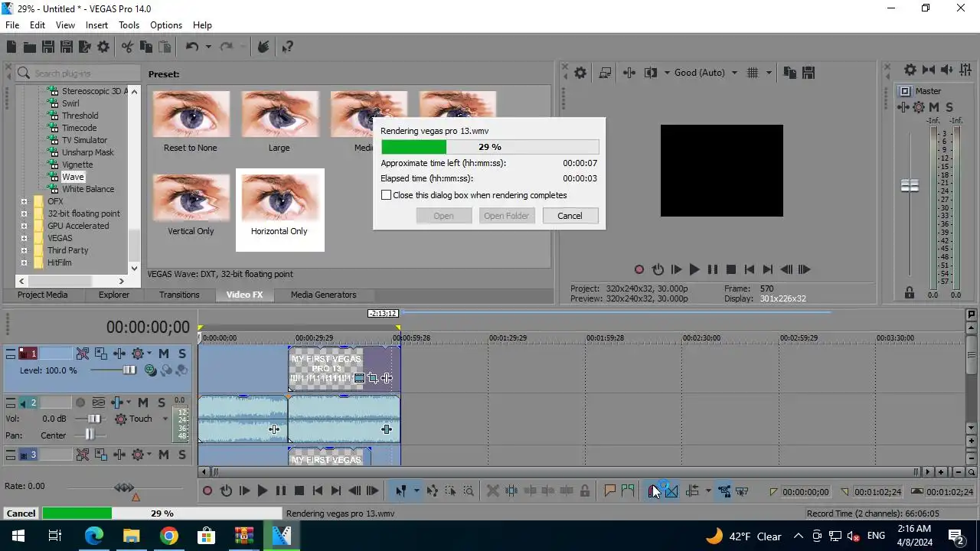Switch to the Transitions tab
Screen dimensions: 980x551
tap(179, 295)
